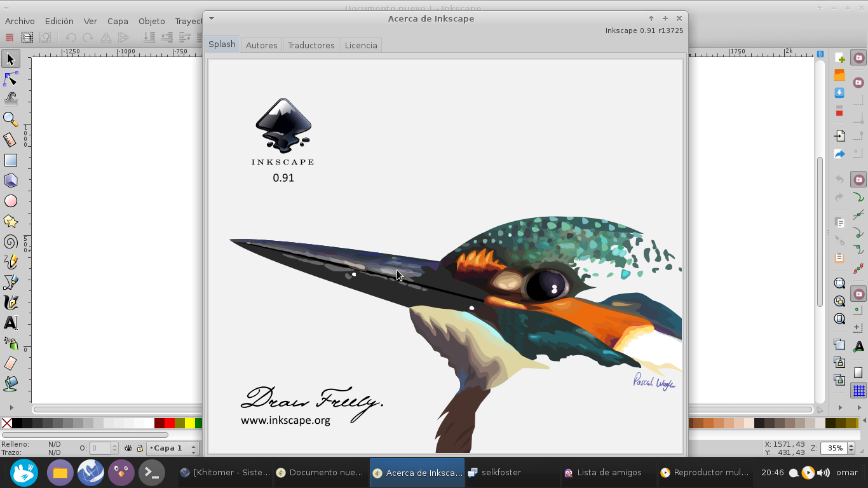The width and height of the screenshot is (868, 488).
Task: Select the eraser tool
Action: [x=10, y=363]
